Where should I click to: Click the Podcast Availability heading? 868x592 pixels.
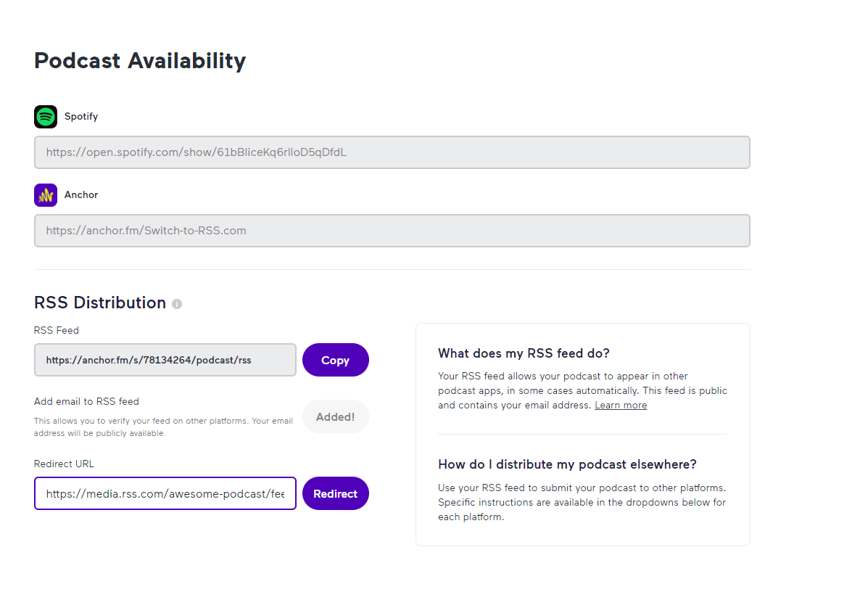click(140, 61)
